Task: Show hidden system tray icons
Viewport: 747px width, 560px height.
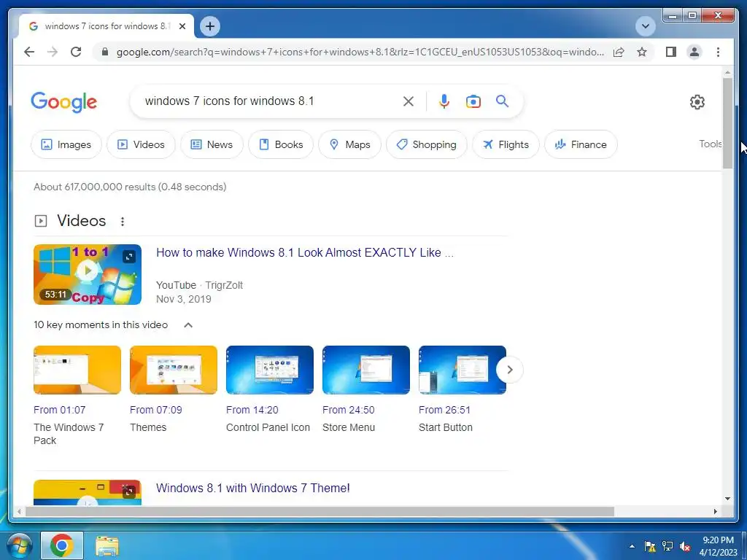Action: (x=632, y=546)
